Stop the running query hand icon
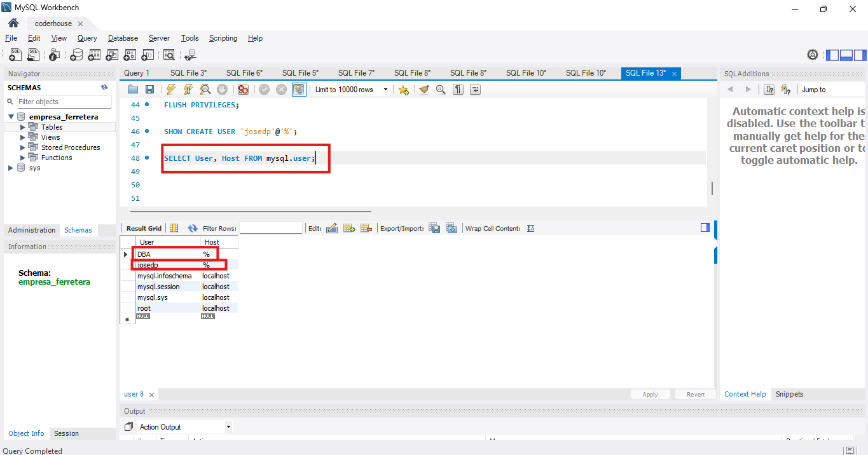Viewport: 868px width, 455px height. pos(222,90)
